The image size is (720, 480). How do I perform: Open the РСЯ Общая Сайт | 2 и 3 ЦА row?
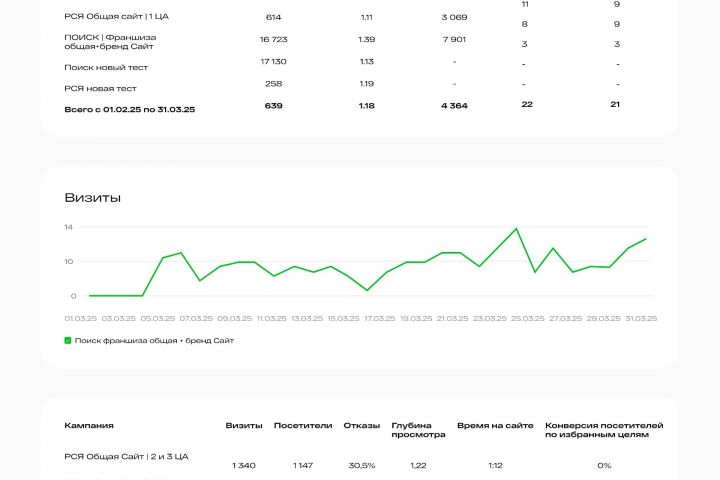(x=126, y=456)
